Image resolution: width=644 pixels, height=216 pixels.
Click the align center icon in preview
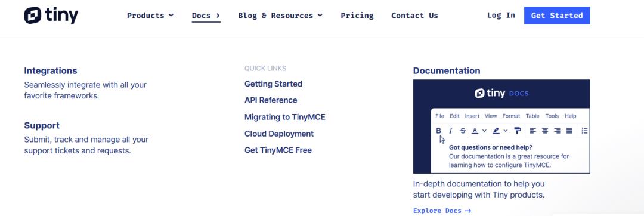(x=545, y=131)
